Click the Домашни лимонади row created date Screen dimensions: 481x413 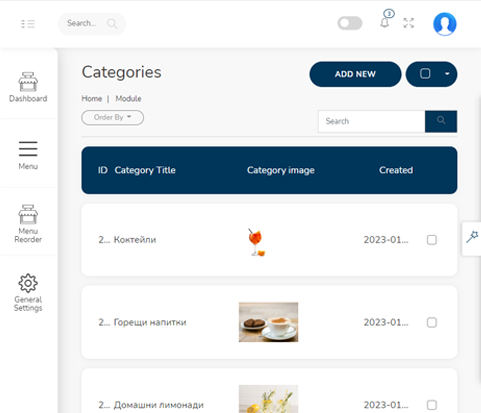(386, 405)
